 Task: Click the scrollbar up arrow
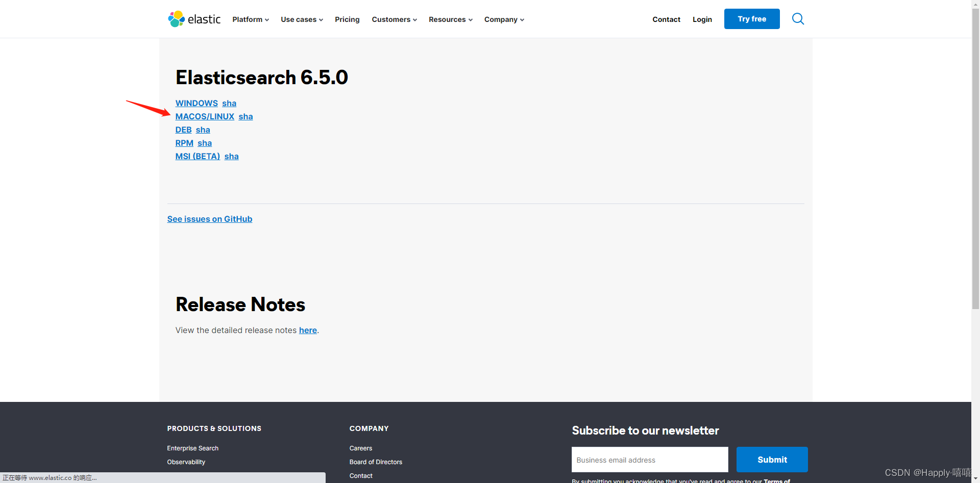975,3
